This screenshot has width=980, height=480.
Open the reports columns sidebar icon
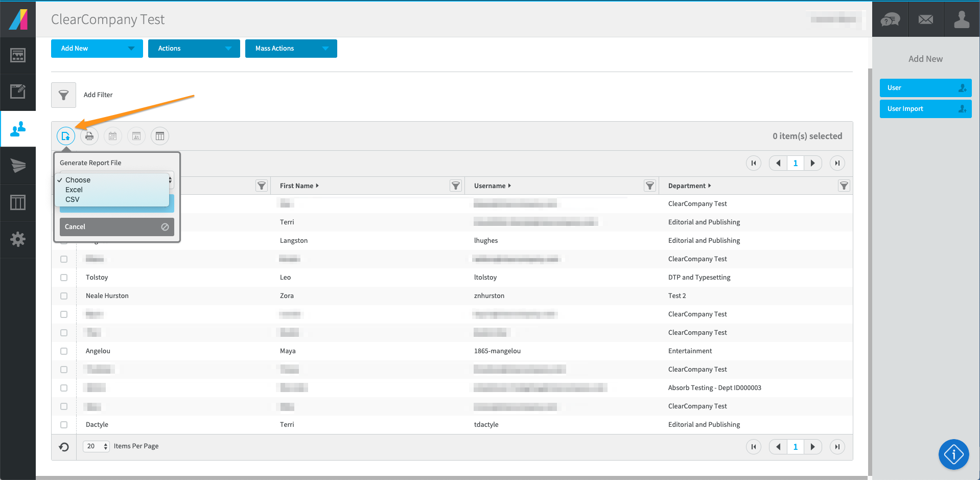[x=18, y=202]
